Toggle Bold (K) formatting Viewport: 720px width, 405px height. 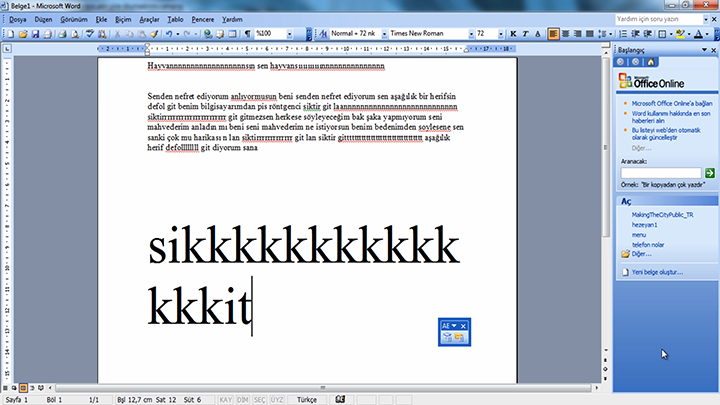click(x=514, y=33)
